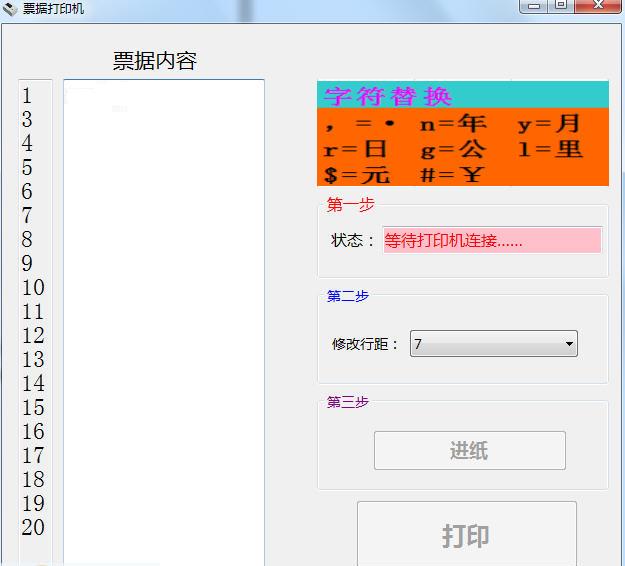The image size is (625, 566).
Task: Click line number 20 in the list
Action: pos(33,527)
